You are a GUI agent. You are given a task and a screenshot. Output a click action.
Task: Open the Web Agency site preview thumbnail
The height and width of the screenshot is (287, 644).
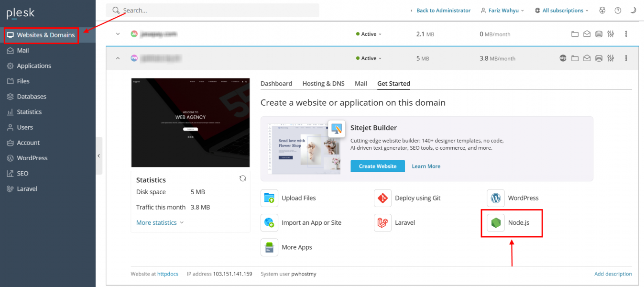190,122
